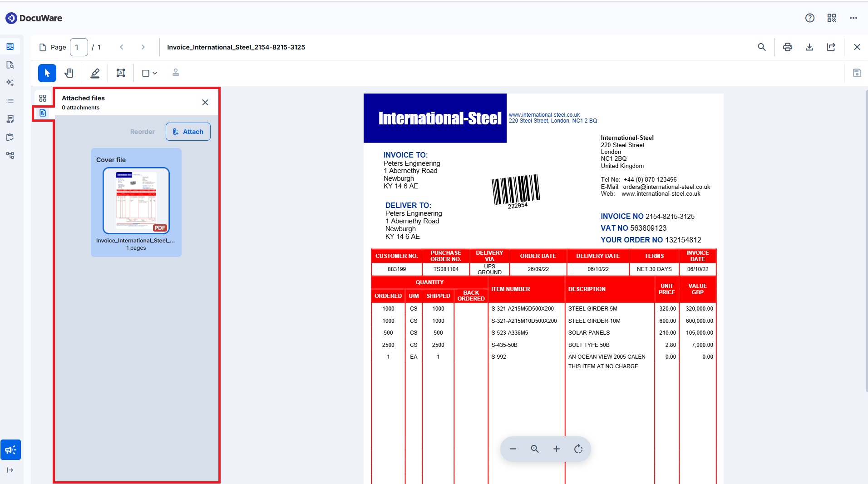The image size is (868, 484).
Task: Select the pointer selection tool
Action: point(47,73)
